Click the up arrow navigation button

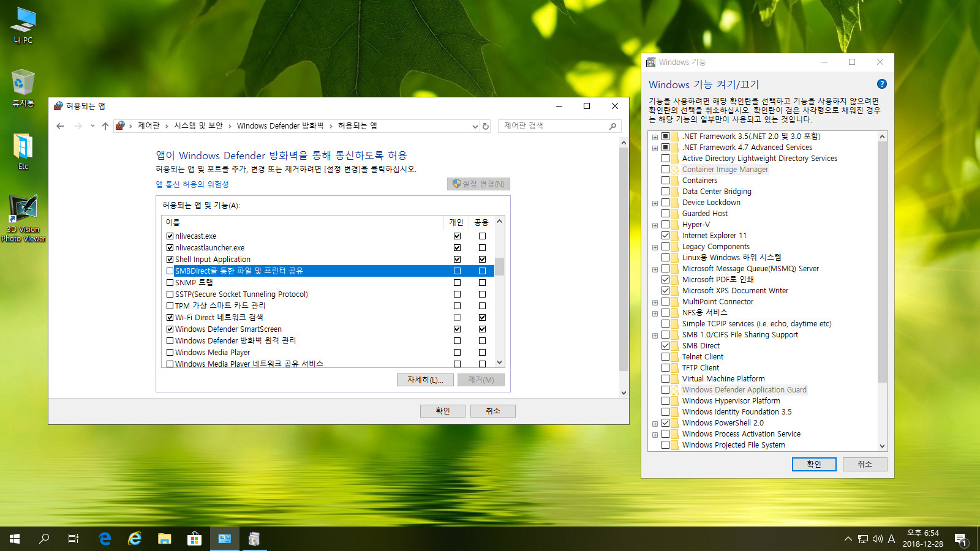click(x=105, y=126)
